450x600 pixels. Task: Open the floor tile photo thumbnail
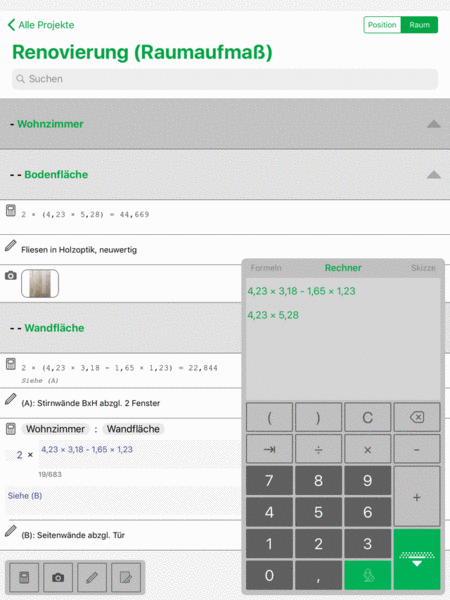click(40, 284)
